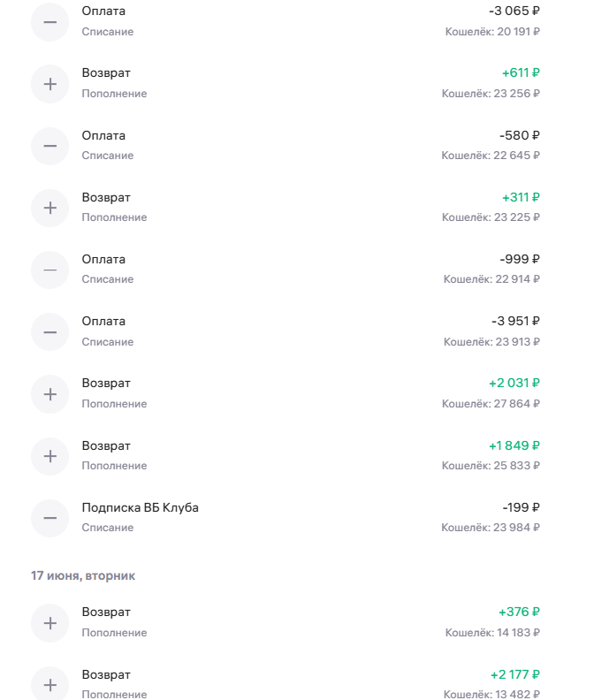This screenshot has width=594, height=700.
Task: Click the plus icon for the +311 ₽ refund
Action: click(x=50, y=208)
